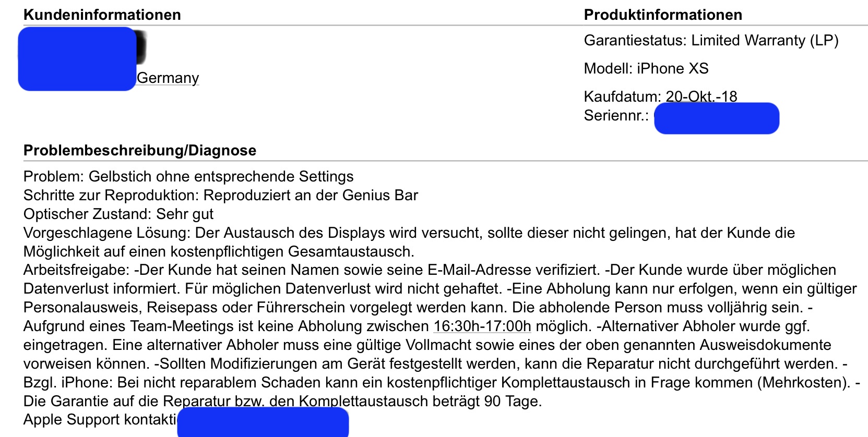Click the Schritte zur Reproduktion line
The width and height of the screenshot is (868, 437).
[x=220, y=196]
